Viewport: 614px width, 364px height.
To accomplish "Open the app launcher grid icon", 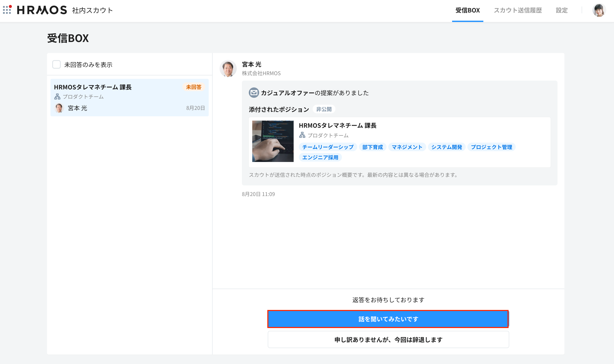I will click(x=7, y=10).
